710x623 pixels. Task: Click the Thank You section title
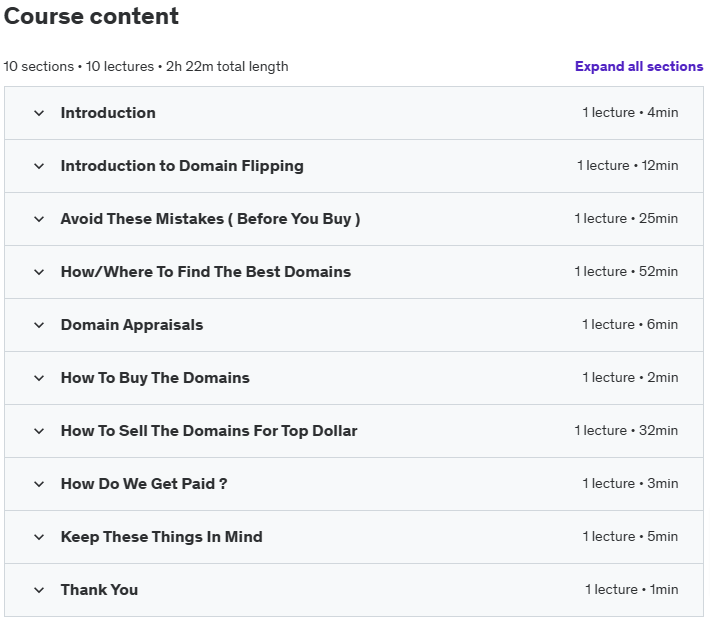click(x=100, y=590)
